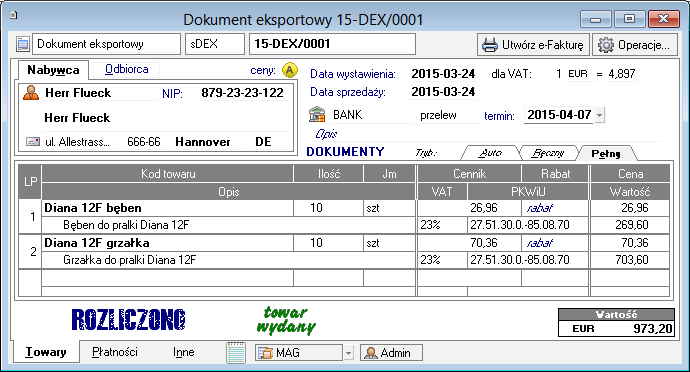Select the Pełny mode tab
This screenshot has width=690, height=372.
pos(606,153)
